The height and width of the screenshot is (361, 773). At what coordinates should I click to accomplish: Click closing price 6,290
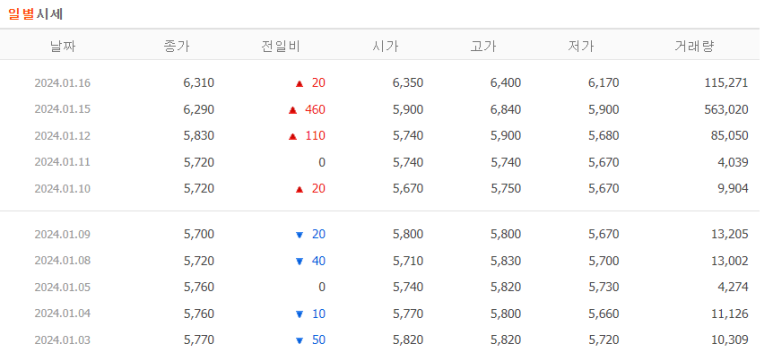199,109
